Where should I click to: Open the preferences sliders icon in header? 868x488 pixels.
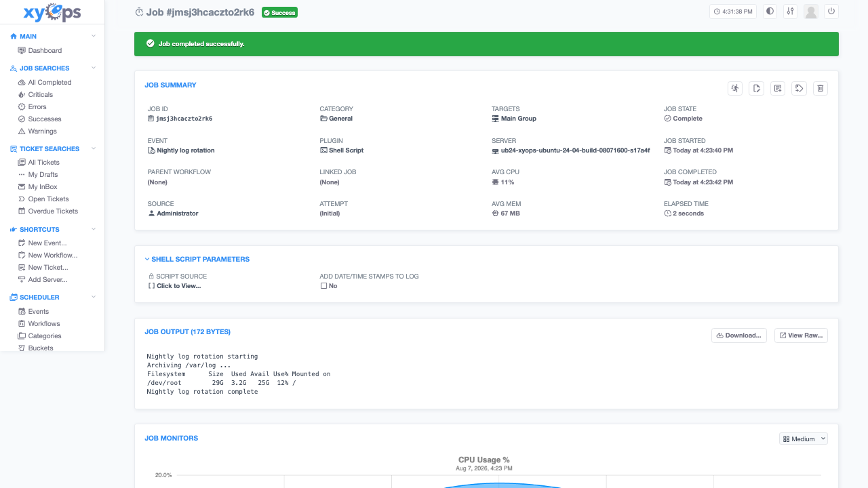[790, 12]
